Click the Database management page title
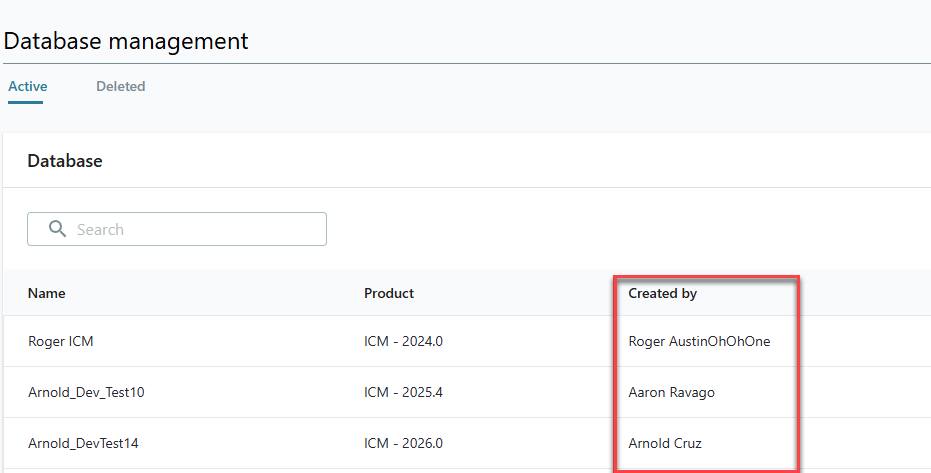 coord(126,41)
